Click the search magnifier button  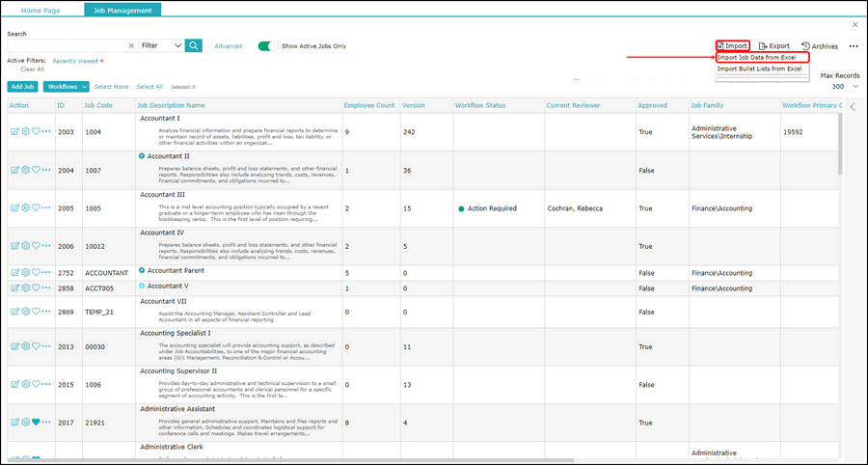pos(194,45)
